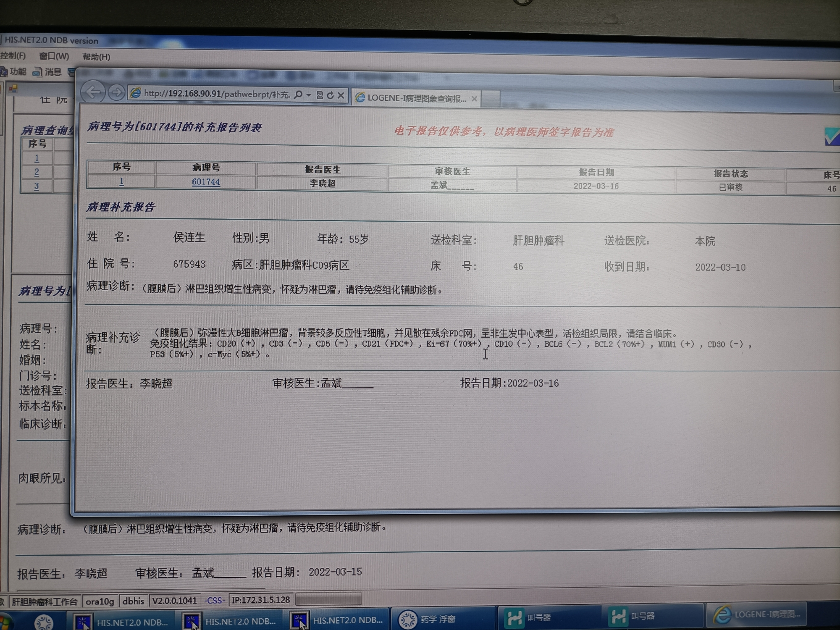Click the 报告日期 column header

point(596,172)
